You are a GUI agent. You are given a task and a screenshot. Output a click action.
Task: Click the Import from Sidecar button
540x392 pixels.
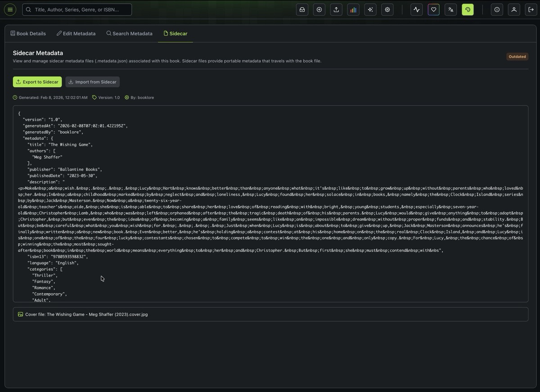(92, 82)
